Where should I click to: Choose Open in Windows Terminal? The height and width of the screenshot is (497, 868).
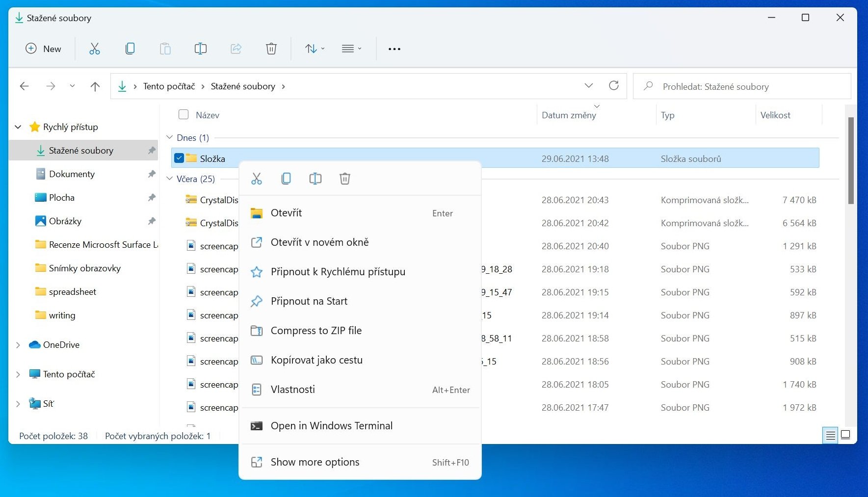(x=360, y=426)
